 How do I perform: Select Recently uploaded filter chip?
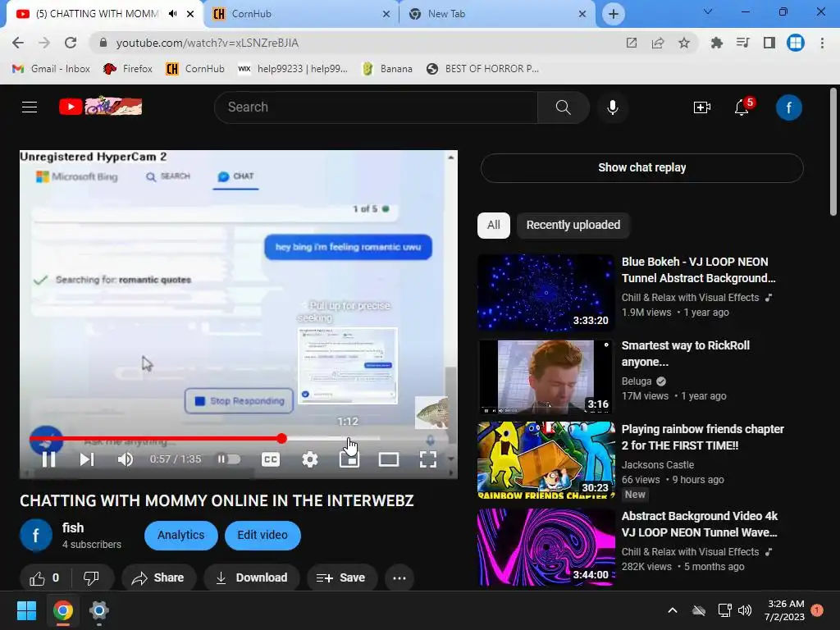573,225
